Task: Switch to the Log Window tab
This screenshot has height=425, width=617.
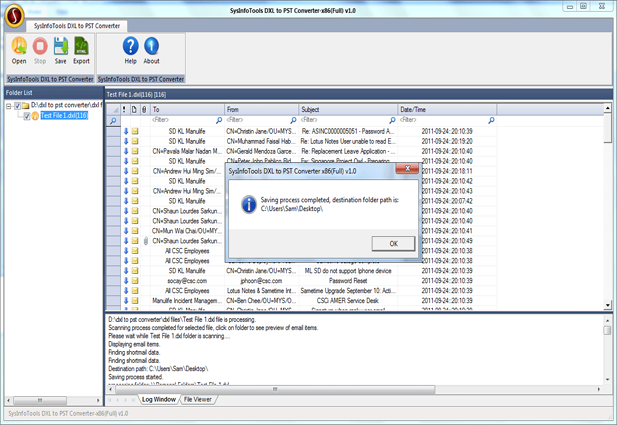Action: [x=159, y=399]
